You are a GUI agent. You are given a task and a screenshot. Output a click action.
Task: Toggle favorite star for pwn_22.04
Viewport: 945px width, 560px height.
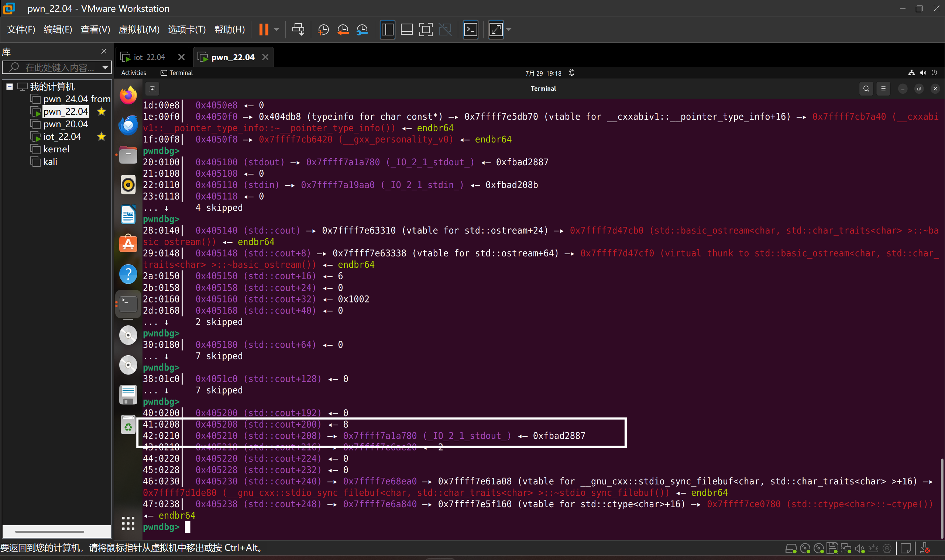pos(101,112)
